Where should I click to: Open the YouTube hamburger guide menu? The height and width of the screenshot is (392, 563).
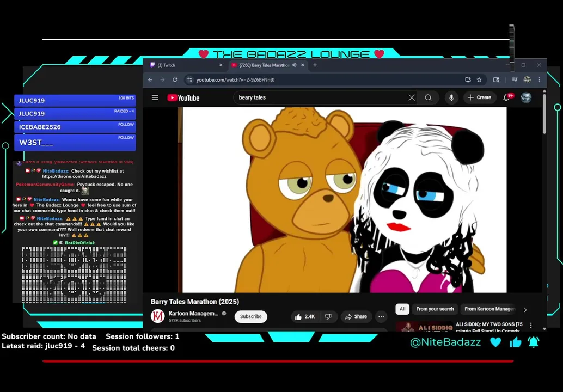point(155,97)
